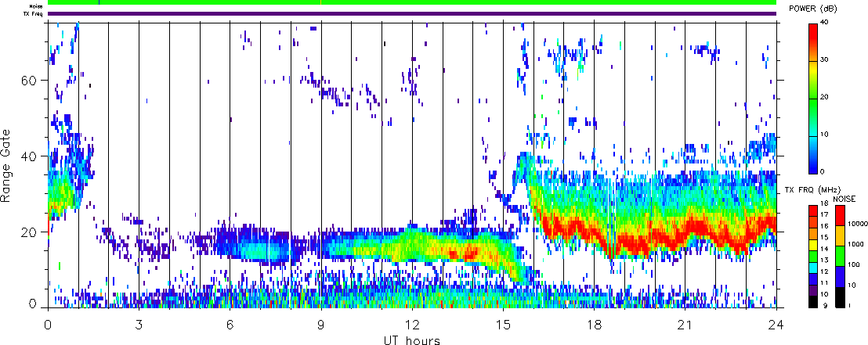Click the '1000' value on NOISE scale

tap(855, 244)
